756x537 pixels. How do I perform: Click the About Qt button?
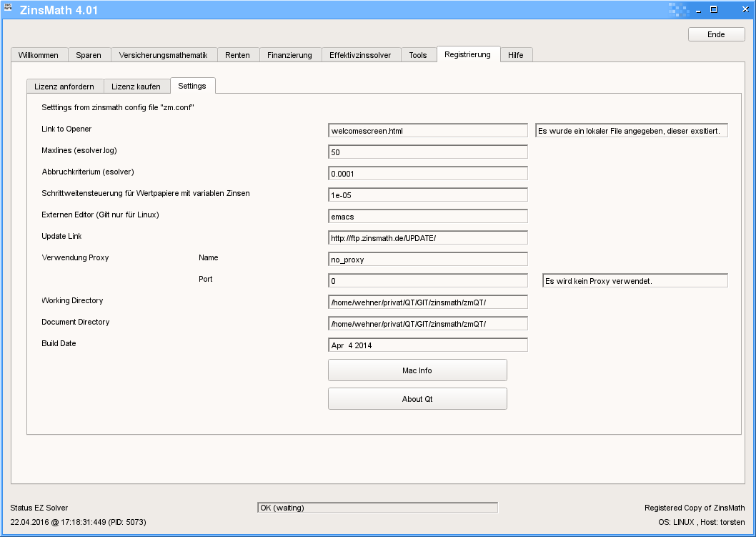coord(417,399)
